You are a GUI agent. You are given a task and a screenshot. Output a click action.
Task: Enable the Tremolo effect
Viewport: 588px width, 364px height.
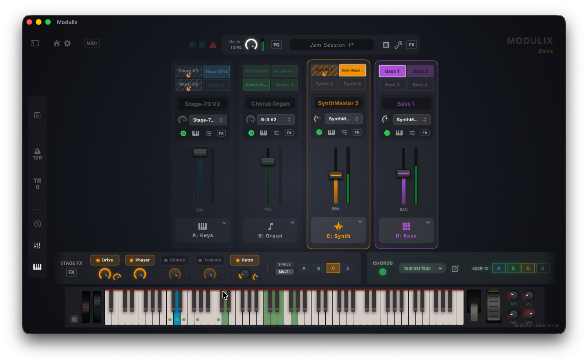click(210, 260)
